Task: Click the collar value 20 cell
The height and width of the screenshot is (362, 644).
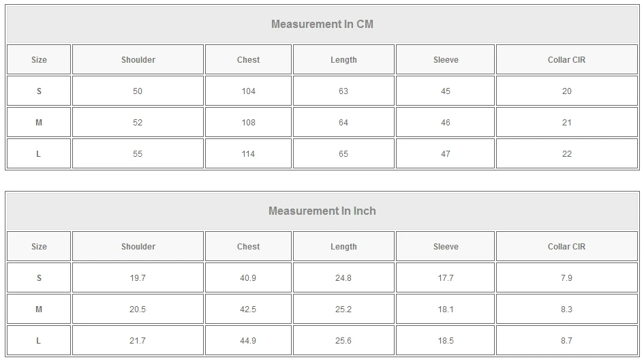Action: (x=567, y=91)
